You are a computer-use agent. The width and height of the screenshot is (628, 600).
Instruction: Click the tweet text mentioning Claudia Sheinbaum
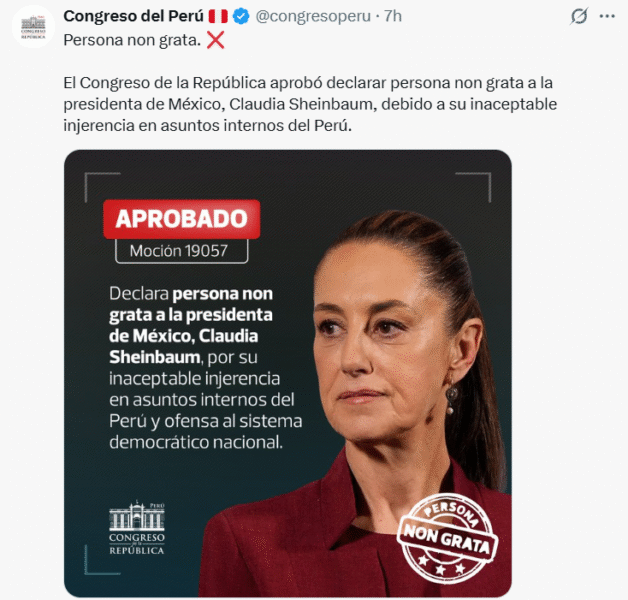tap(310, 104)
